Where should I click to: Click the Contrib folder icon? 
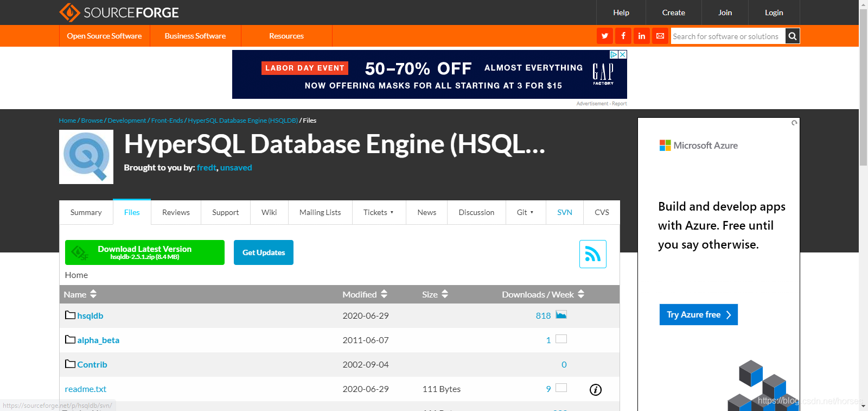70,364
